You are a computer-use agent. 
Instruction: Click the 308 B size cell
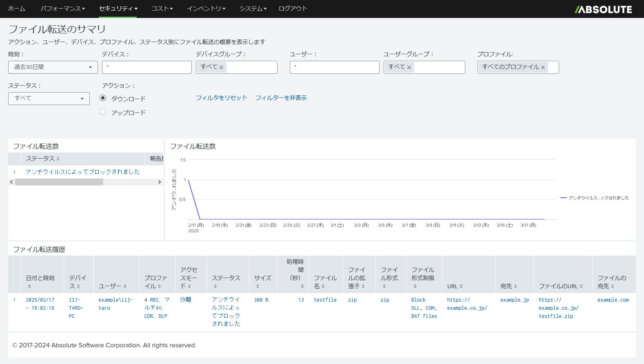pos(261,300)
